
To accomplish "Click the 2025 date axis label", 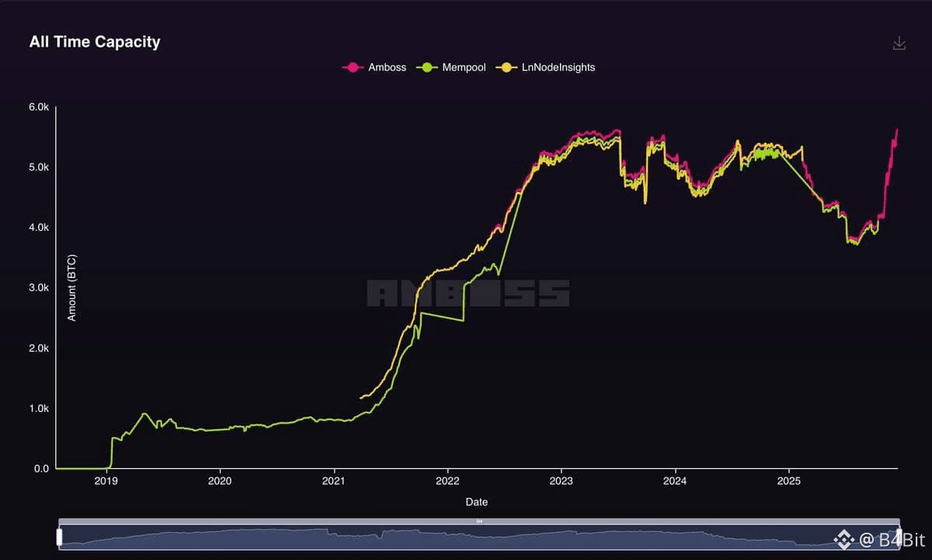I will (x=789, y=482).
